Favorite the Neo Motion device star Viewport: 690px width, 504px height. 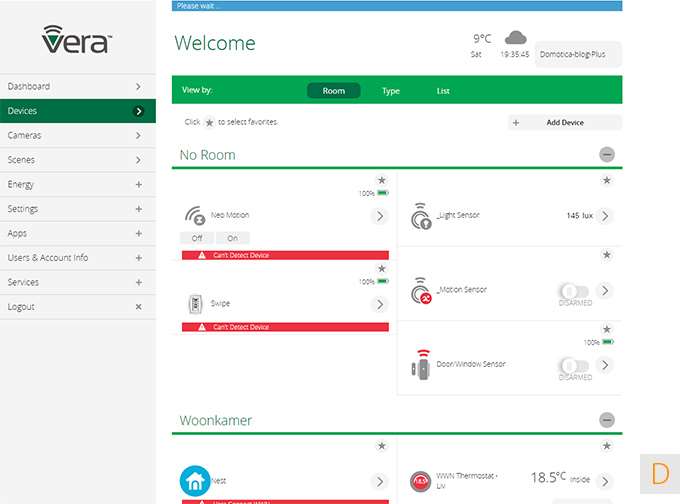pyautogui.click(x=381, y=180)
